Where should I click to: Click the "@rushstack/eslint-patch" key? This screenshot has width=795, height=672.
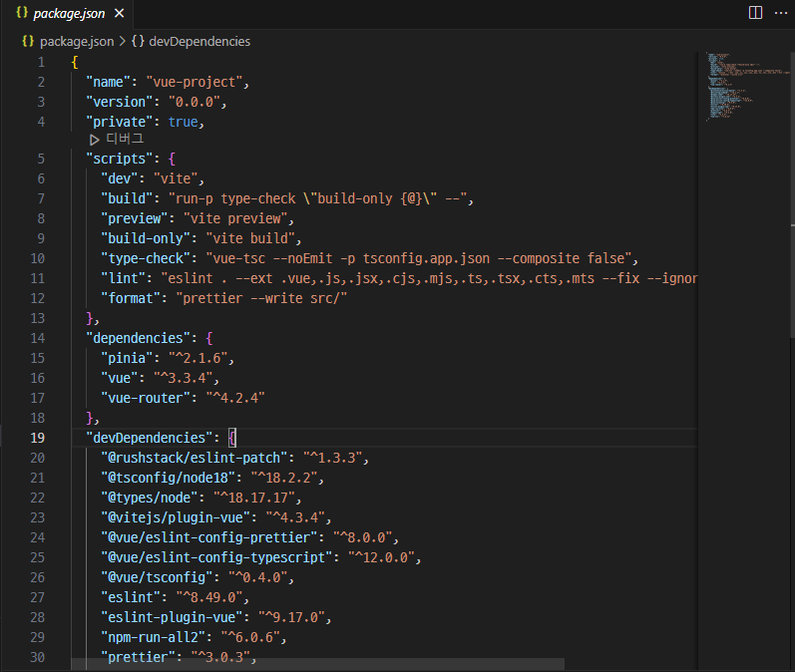click(195, 458)
